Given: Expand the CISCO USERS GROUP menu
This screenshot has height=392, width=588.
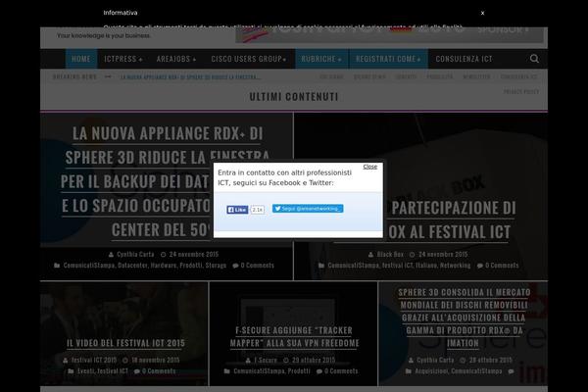Looking at the screenshot, I should [x=249, y=59].
